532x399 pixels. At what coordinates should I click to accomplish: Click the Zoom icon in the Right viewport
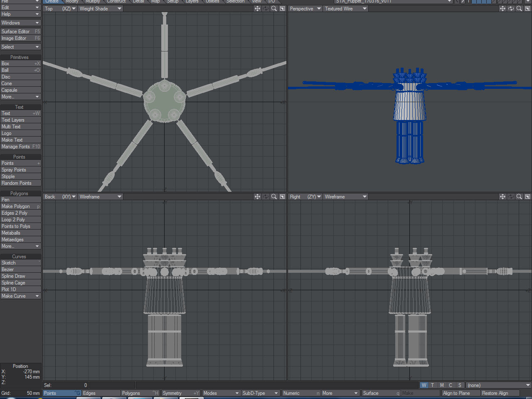tap(519, 196)
